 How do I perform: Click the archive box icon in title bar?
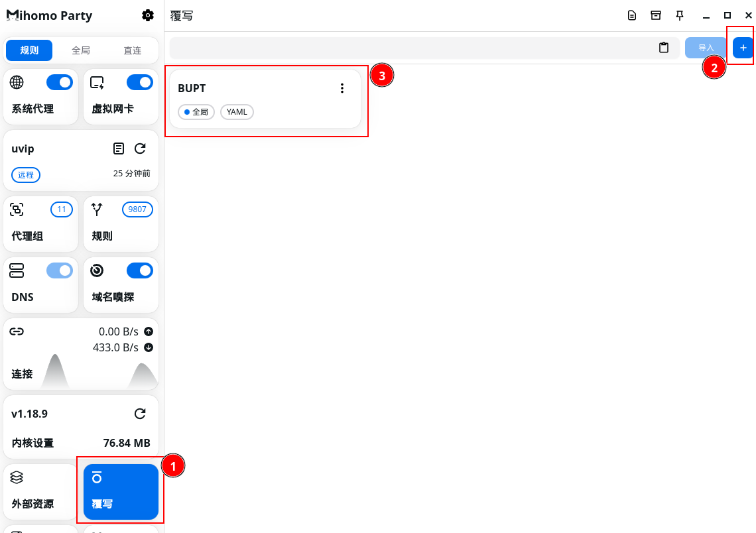(x=656, y=15)
